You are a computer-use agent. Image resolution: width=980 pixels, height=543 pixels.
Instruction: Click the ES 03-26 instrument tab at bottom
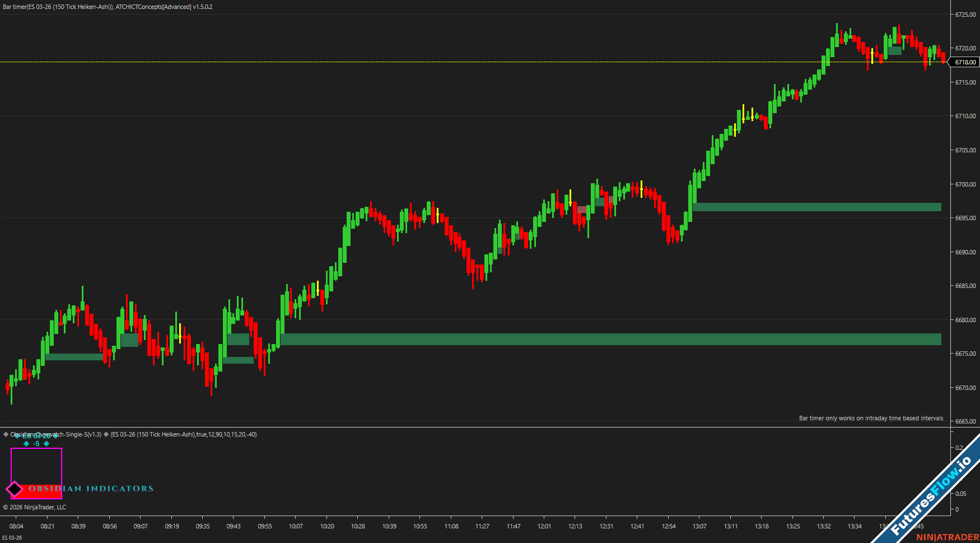click(12, 538)
